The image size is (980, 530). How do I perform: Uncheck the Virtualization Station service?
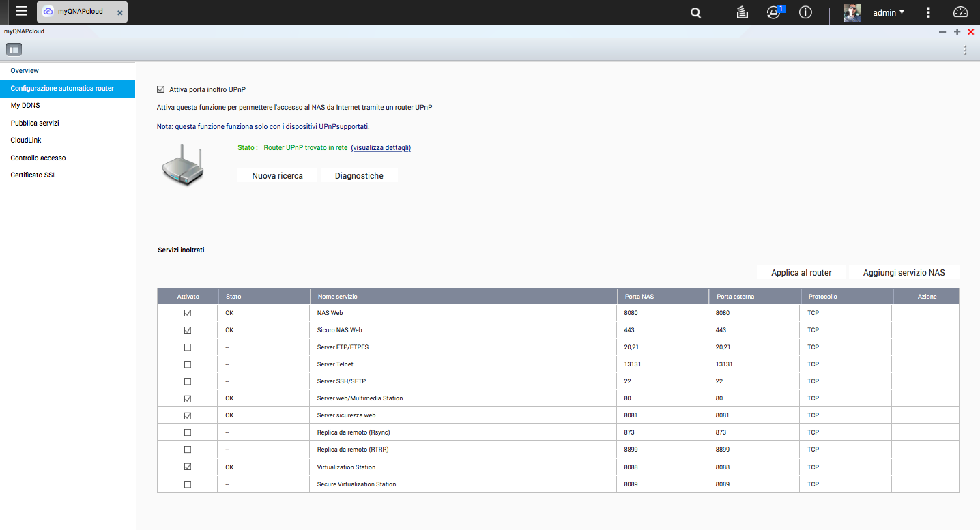click(x=188, y=467)
